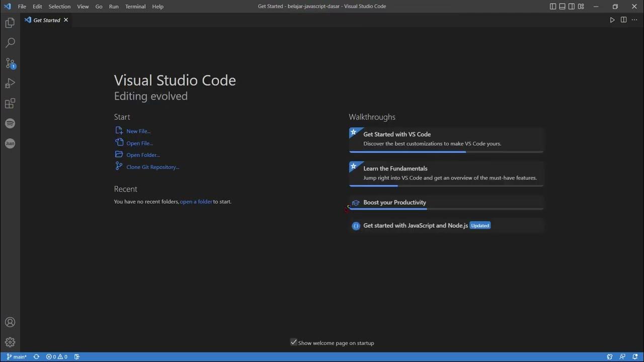Select the Get Started tab
The width and height of the screenshot is (644, 362).
pos(46,20)
